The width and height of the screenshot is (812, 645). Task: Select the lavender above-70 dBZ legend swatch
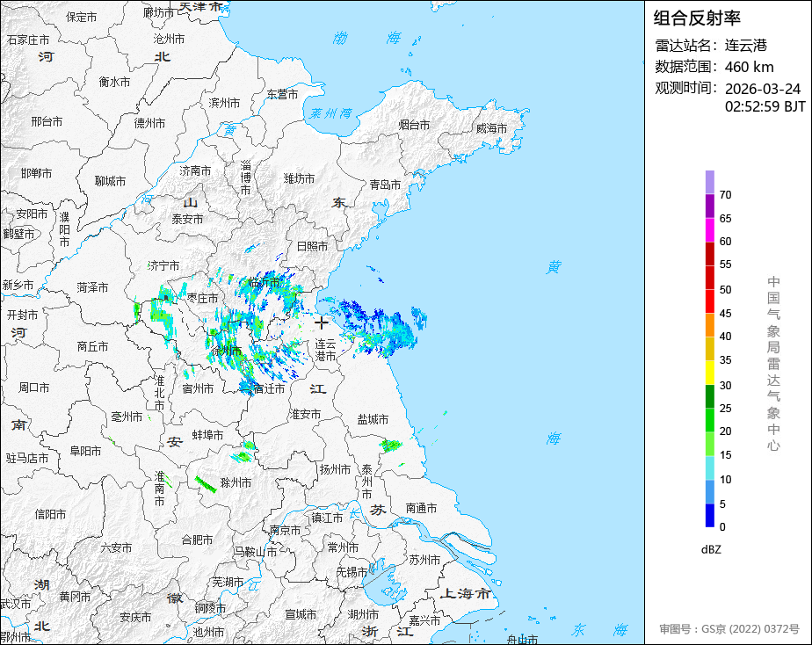tap(710, 182)
